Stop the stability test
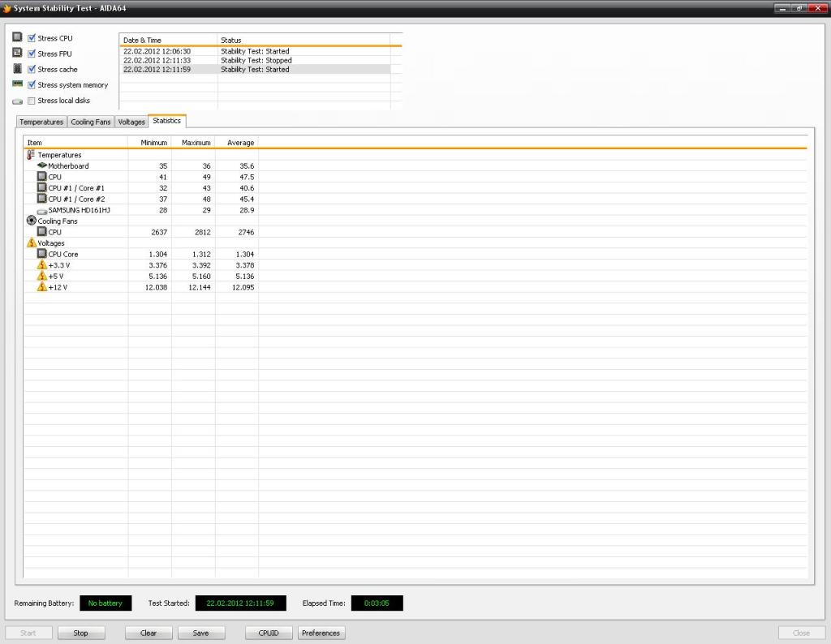This screenshot has width=831, height=644. [81, 633]
